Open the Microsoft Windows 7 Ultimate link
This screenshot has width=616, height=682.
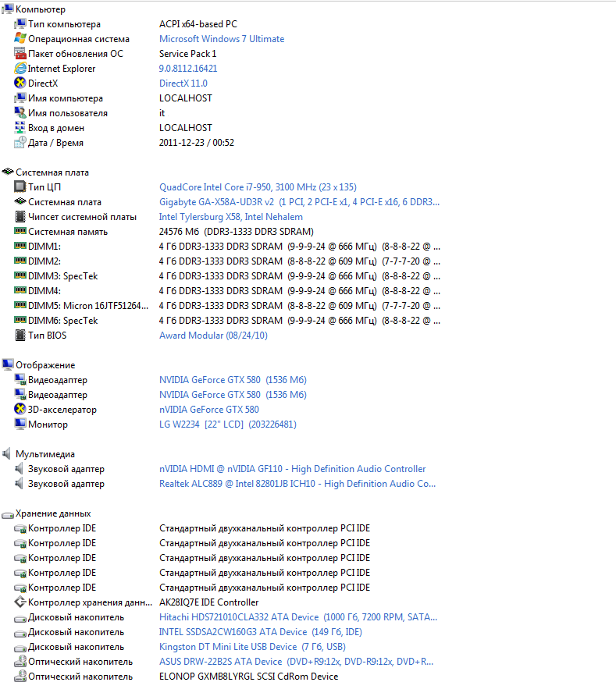(x=222, y=39)
